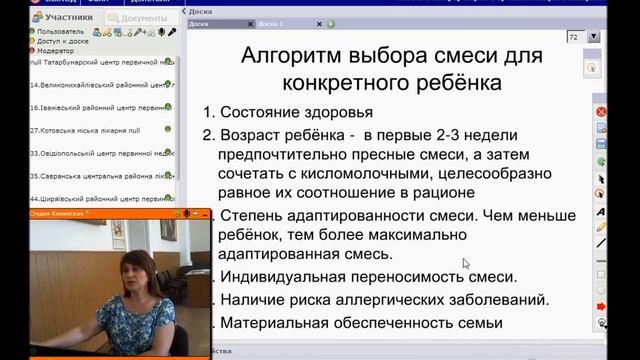640x360 pixels.
Task: Open the Файл menu in top bar
Action: click(x=98, y=1)
